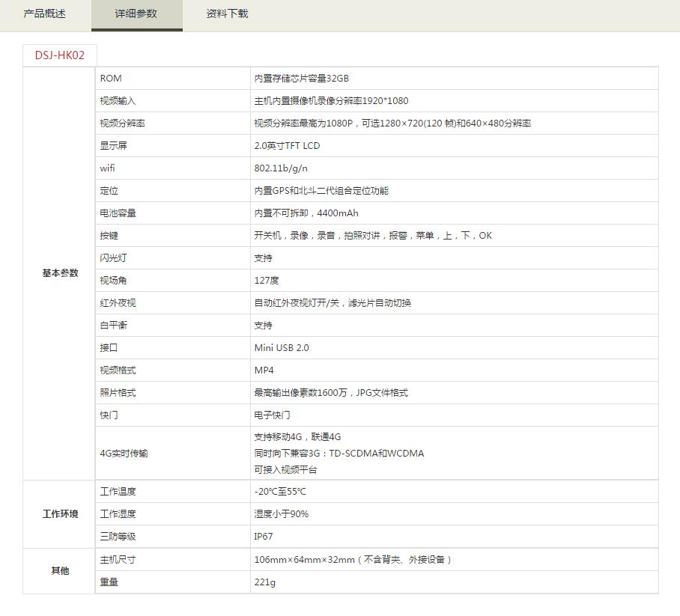This screenshot has width=680, height=616.
Task: Click the ROM parameter label
Action: (x=111, y=79)
